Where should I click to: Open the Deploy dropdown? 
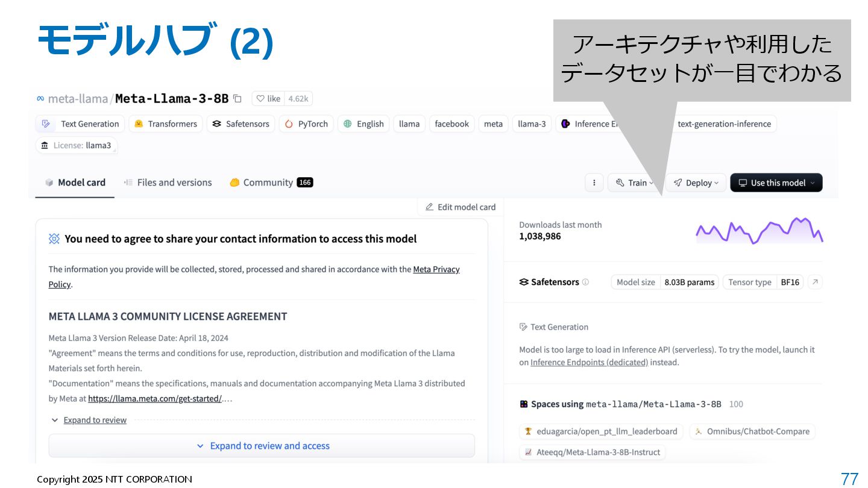(x=696, y=183)
